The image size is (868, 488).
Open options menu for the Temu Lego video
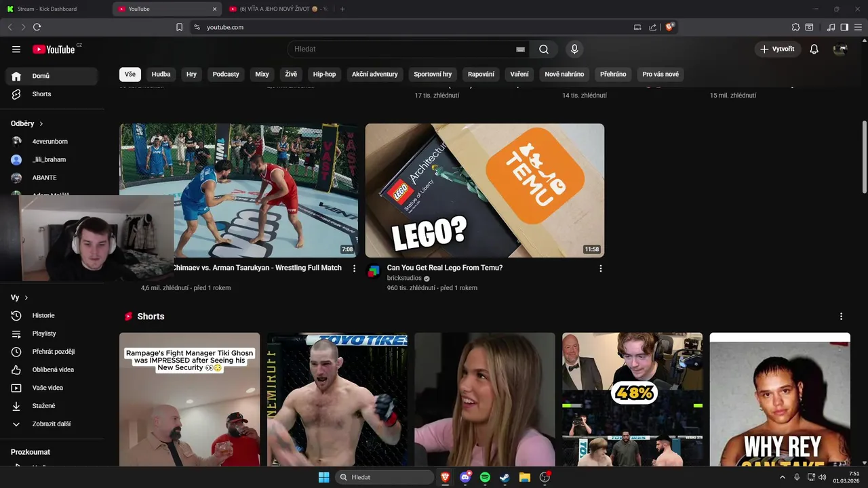tap(600, 268)
